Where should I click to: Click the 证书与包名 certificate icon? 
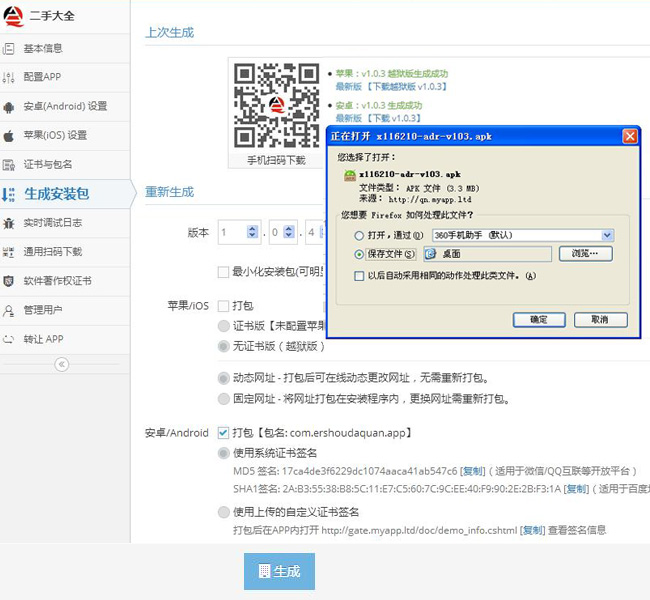pos(8,165)
